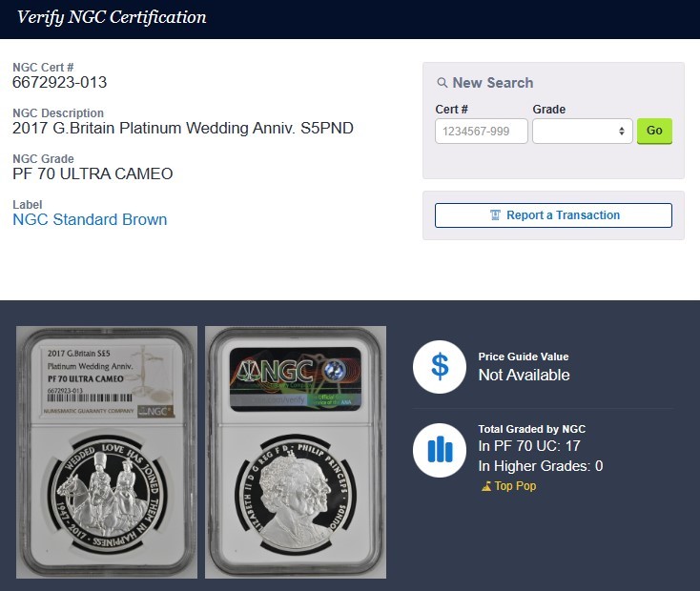Open the Grade dropdown

coord(582,131)
